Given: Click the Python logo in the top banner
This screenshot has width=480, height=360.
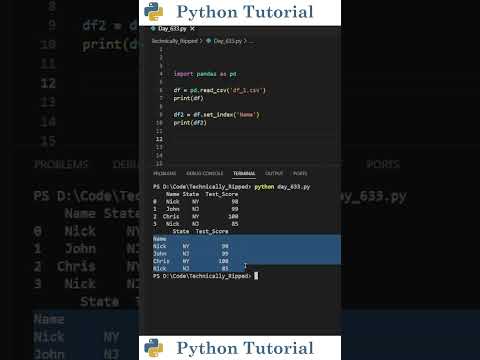Looking at the screenshot, I should (154, 12).
